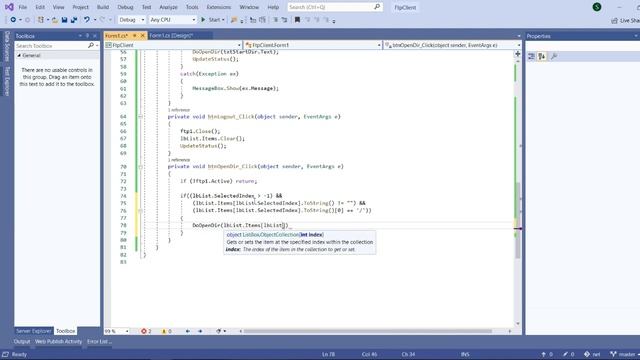Open the Build menu

[103, 7]
